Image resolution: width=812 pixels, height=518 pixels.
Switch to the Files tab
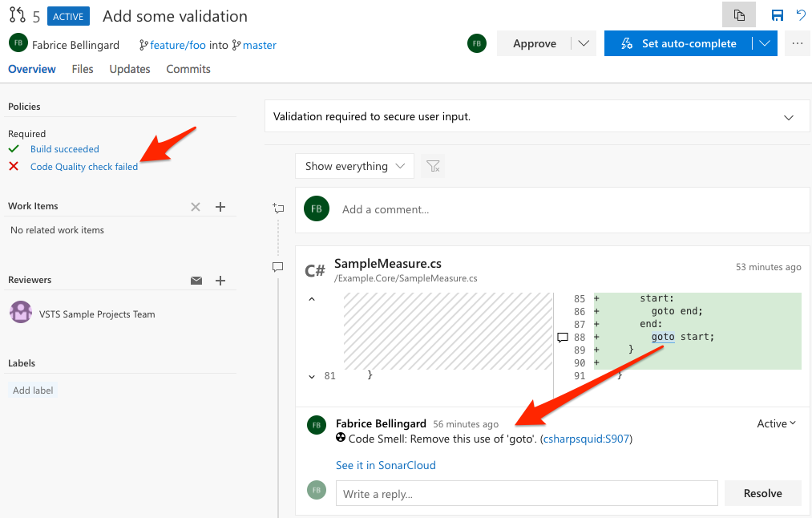(x=83, y=69)
